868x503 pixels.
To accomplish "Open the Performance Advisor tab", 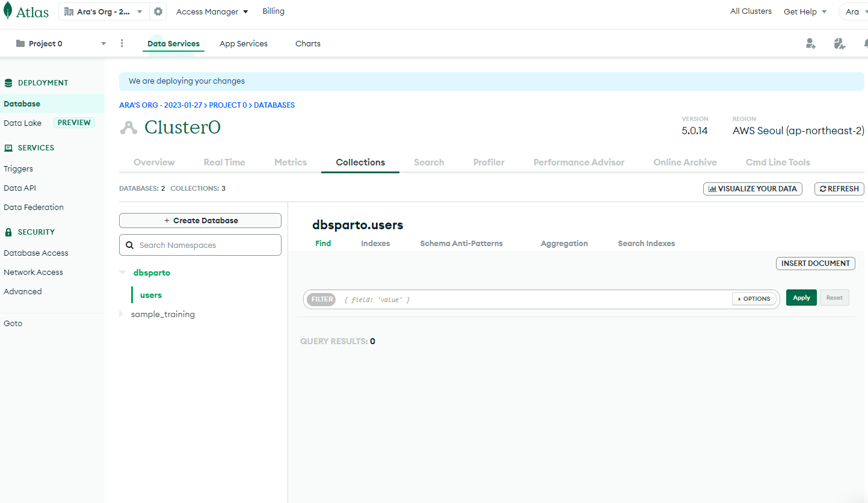I will coord(579,162).
